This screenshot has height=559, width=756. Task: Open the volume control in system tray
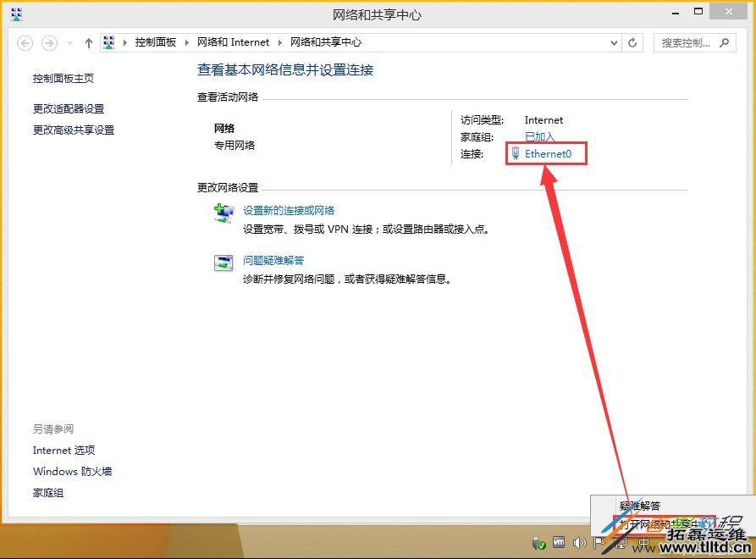coord(579,542)
